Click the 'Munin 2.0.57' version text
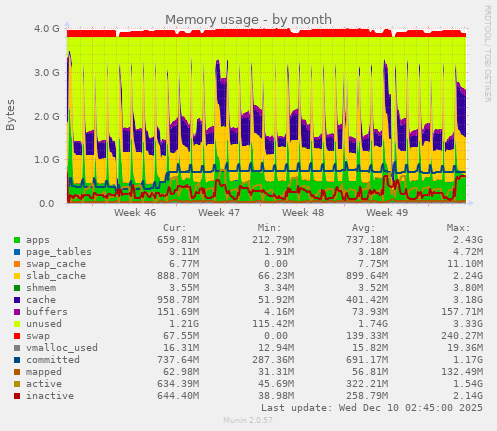The image size is (497, 431). pyautogui.click(x=248, y=420)
